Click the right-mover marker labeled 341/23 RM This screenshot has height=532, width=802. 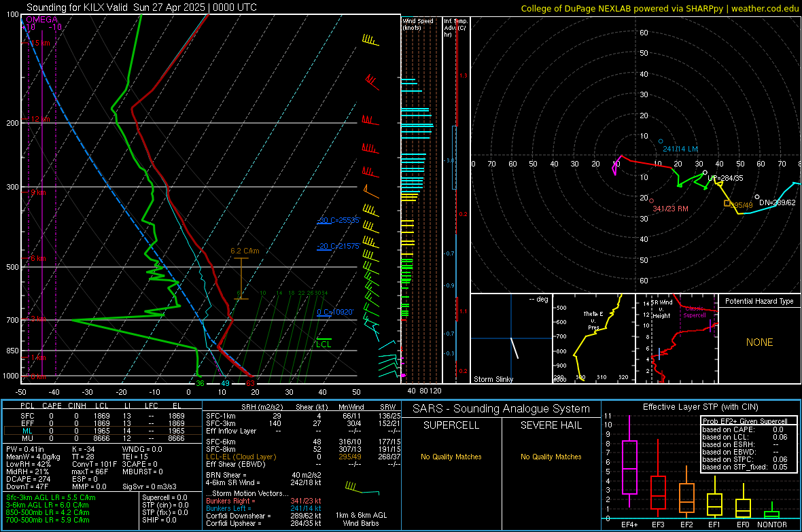coord(652,200)
